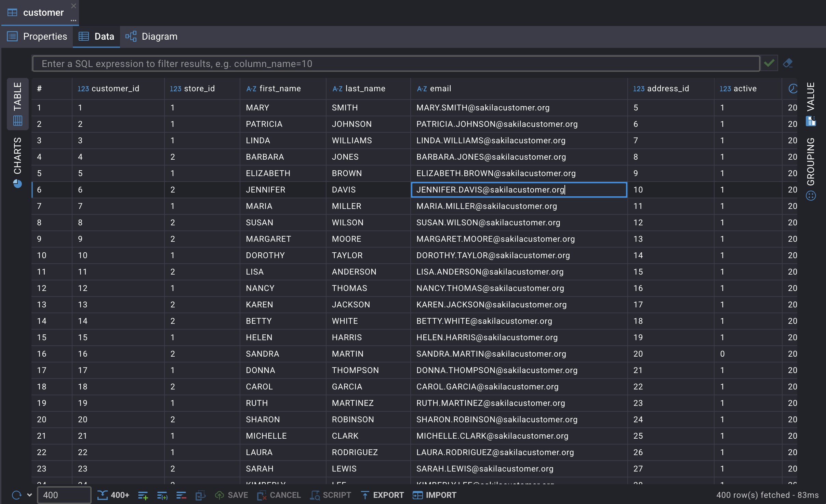Screen dimensions: 826x504
Task: Switch to the Diagram tab
Action: coord(151,36)
